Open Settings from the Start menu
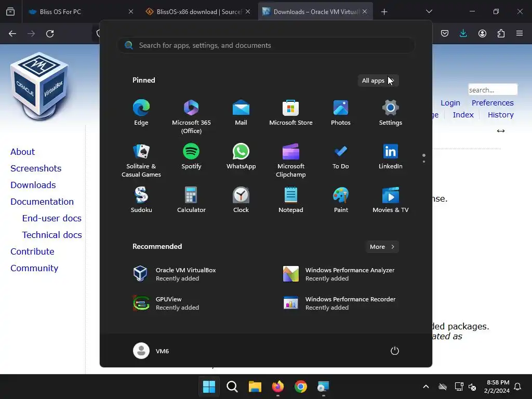The width and height of the screenshot is (532, 399). [391, 112]
